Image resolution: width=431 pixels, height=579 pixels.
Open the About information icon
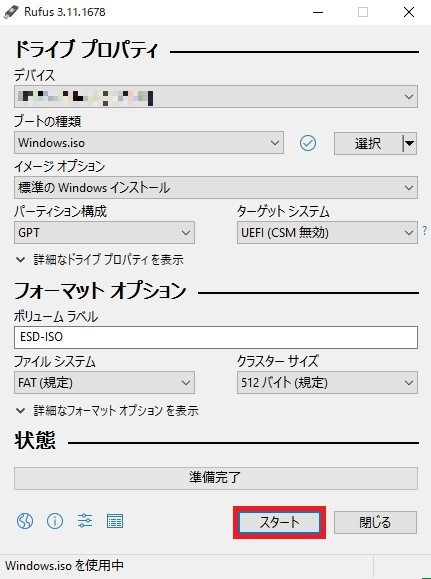coord(55,521)
